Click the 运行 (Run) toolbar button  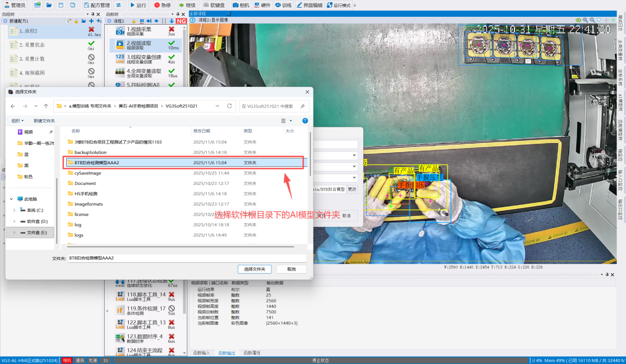click(138, 5)
